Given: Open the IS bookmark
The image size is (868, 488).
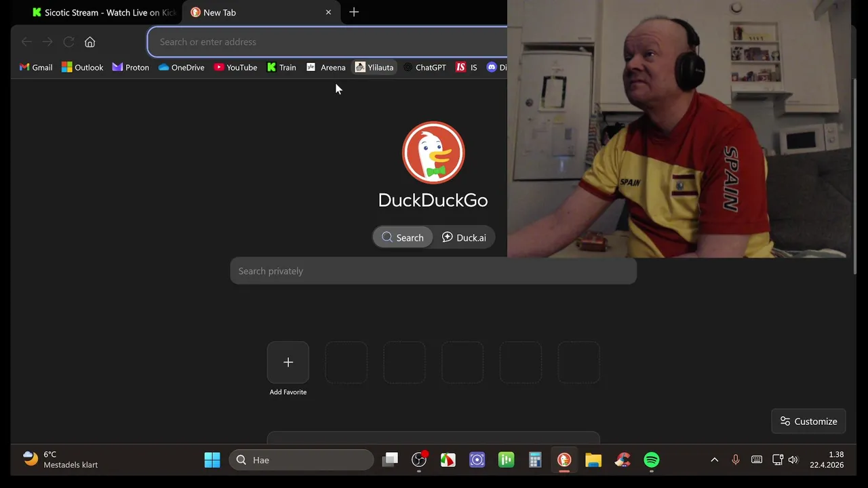Looking at the screenshot, I should click(x=467, y=67).
